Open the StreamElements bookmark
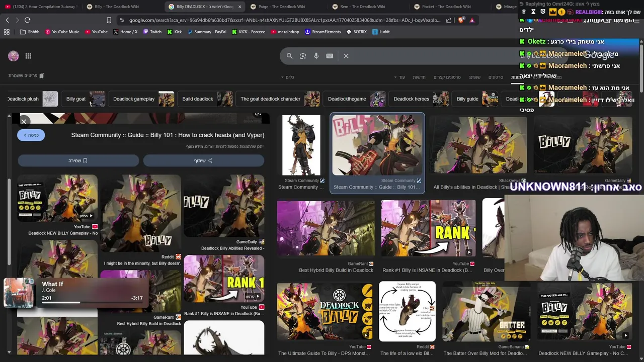Screen dimensions: 644x362 (x=323, y=32)
